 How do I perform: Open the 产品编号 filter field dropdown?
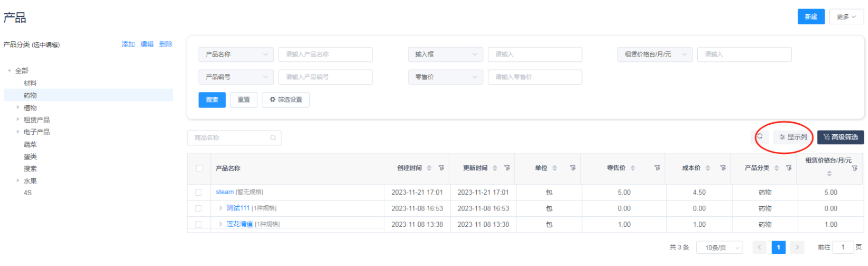(x=236, y=77)
